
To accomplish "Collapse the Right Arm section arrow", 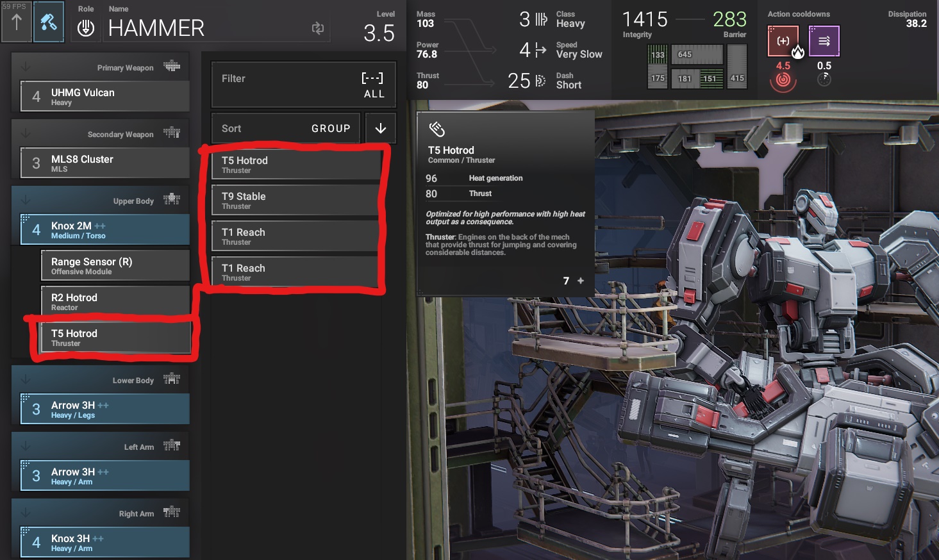I will pyautogui.click(x=26, y=513).
